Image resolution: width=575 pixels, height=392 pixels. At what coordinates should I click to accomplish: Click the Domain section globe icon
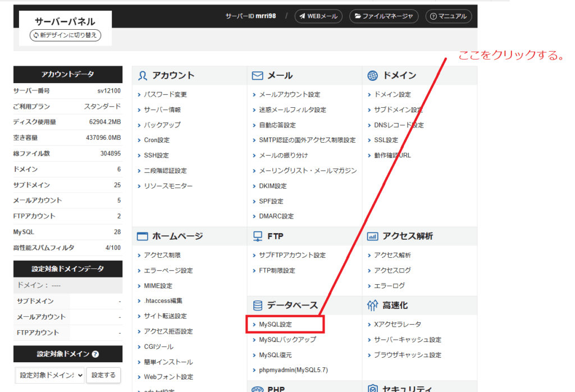(373, 76)
